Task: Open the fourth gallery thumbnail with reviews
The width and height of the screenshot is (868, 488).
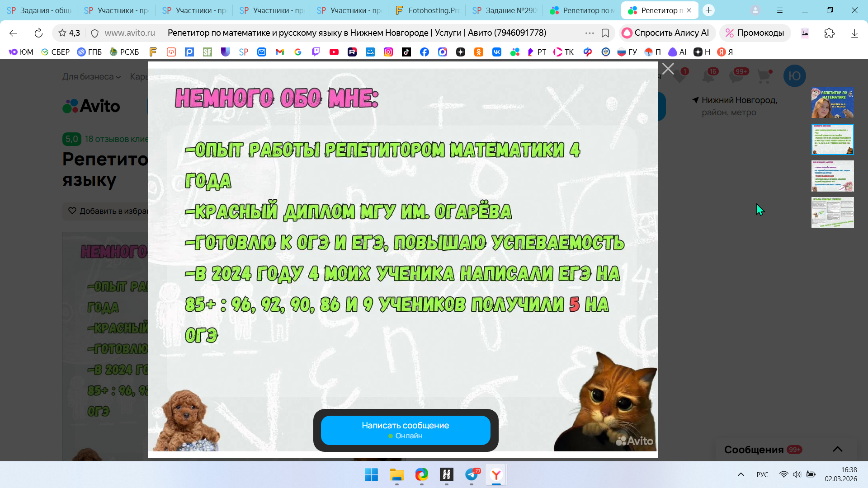Action: tap(832, 212)
